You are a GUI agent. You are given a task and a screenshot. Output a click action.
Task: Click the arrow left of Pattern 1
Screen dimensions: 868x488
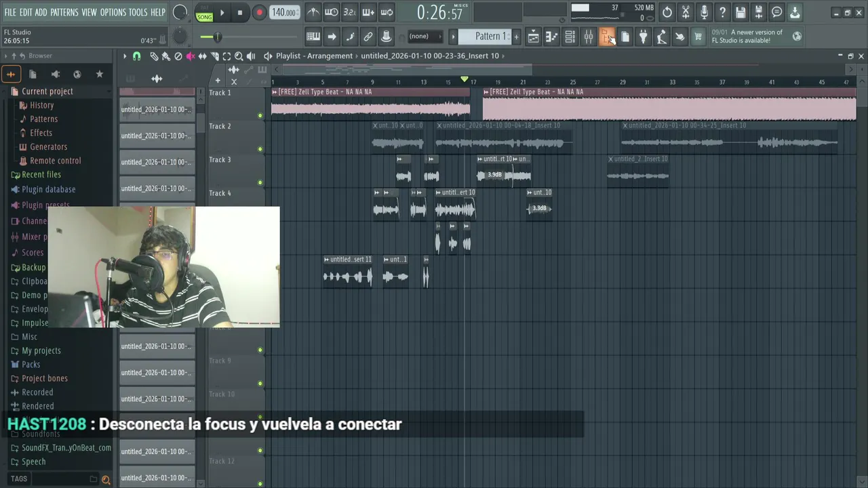454,37
